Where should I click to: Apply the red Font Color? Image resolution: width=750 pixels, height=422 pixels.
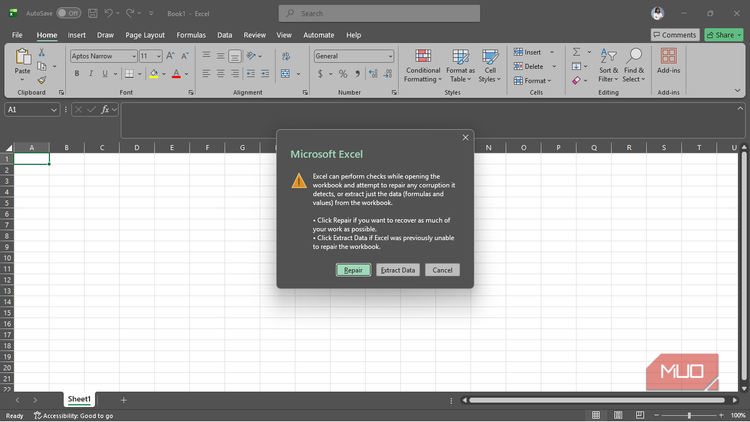click(176, 74)
